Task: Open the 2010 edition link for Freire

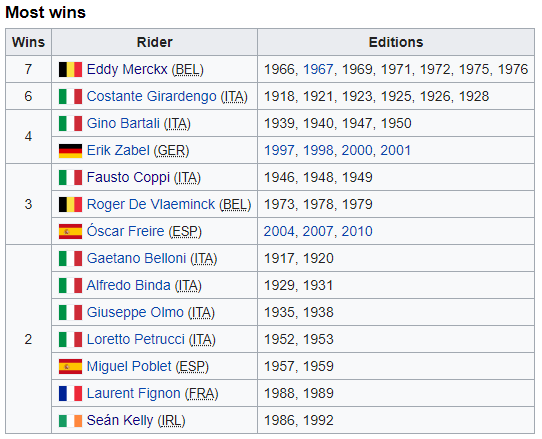Action: (x=357, y=232)
